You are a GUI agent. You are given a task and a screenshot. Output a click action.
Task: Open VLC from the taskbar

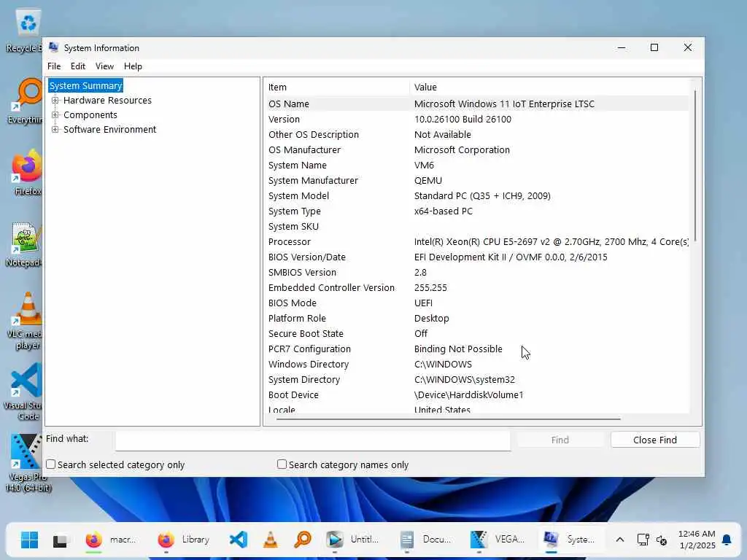click(270, 540)
